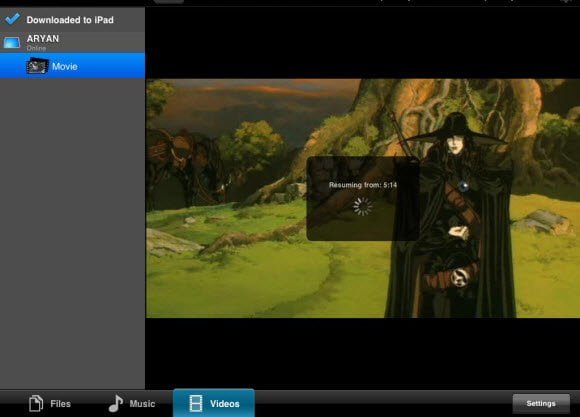
Task: Open the Settings button
Action: 541,403
